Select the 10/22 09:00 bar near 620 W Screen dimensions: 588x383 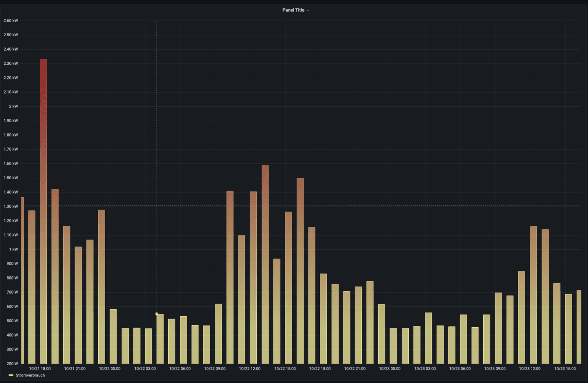coord(218,333)
